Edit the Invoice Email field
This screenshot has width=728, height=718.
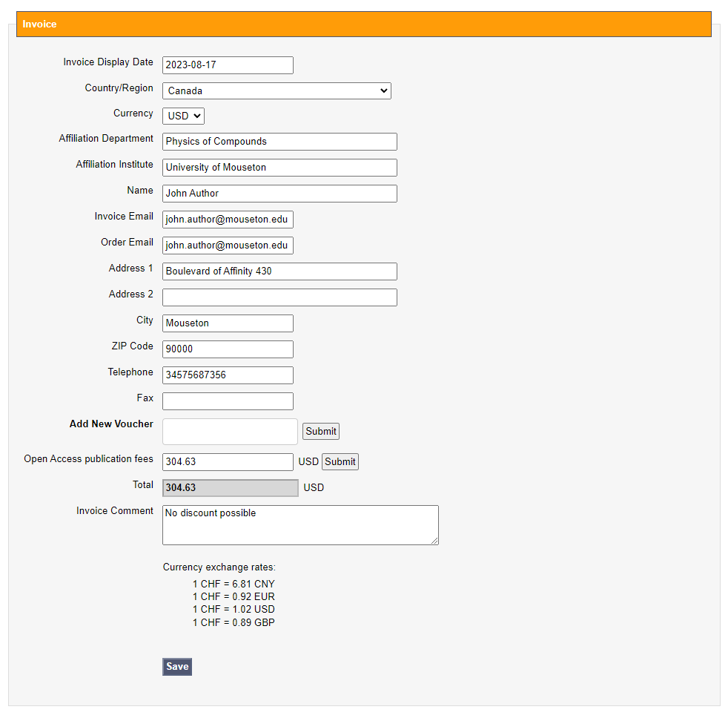(228, 220)
